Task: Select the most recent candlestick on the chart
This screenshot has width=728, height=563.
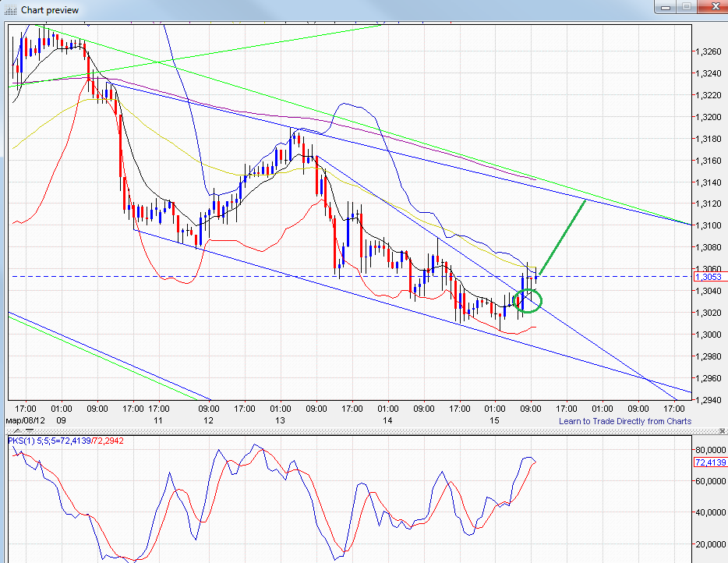Action: tap(536, 277)
